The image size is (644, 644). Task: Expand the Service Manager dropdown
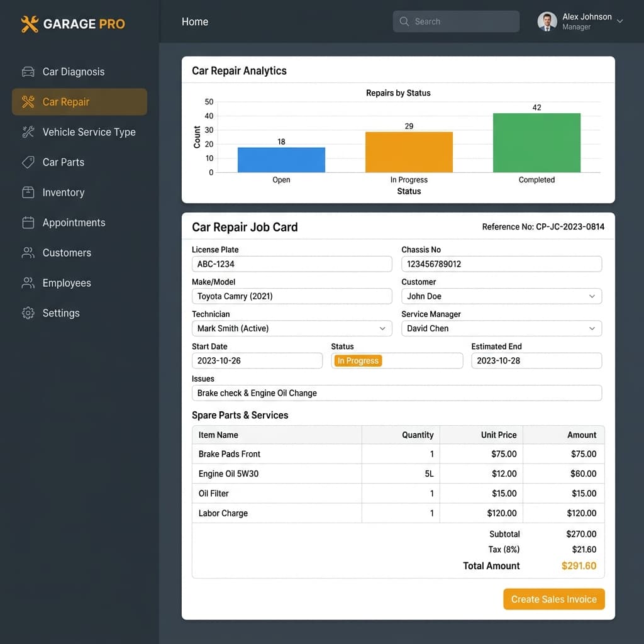coord(501,328)
